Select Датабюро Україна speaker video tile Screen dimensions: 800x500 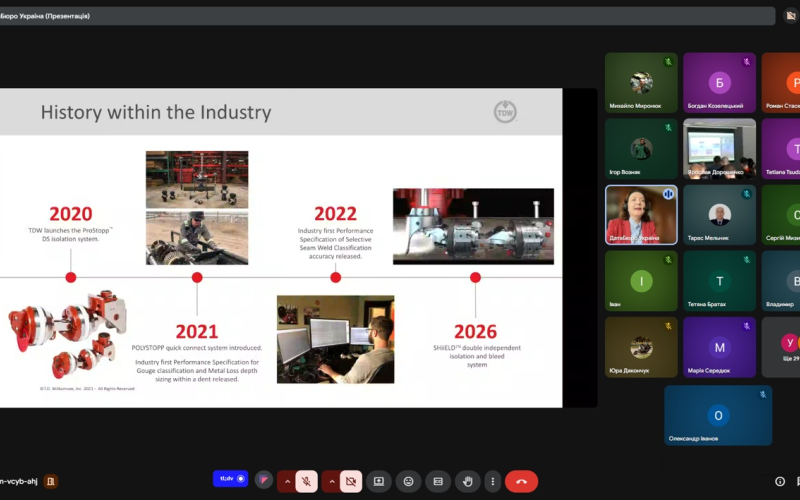point(641,214)
